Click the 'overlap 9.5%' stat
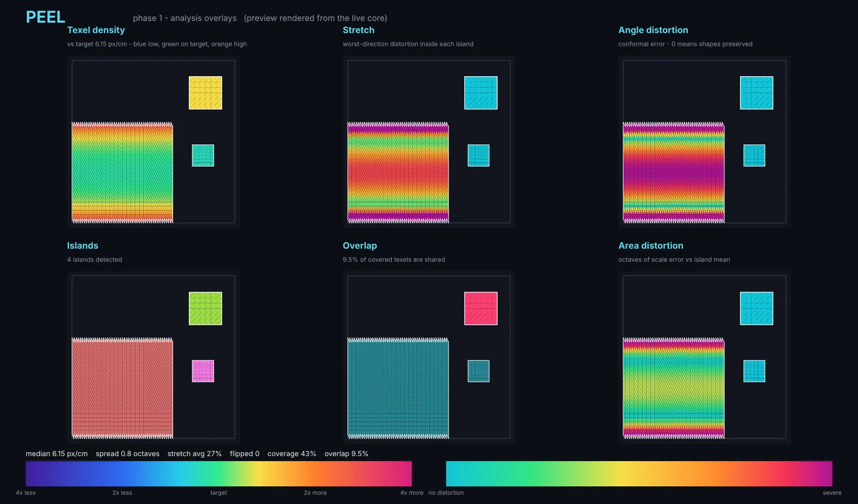Viewport: 858px width, 504px height. coord(346,454)
